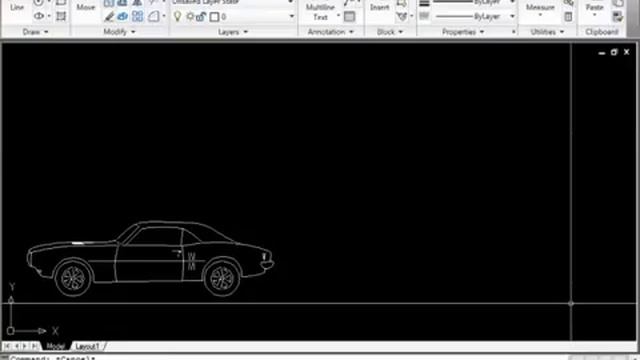Viewport: 640px width, 360px height.
Task: Minimize the drawing window
Action: click(602, 53)
